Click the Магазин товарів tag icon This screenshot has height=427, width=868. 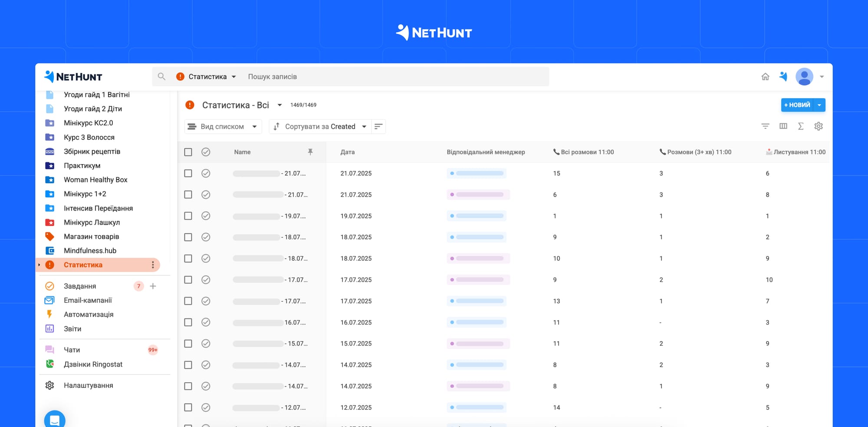coord(50,236)
